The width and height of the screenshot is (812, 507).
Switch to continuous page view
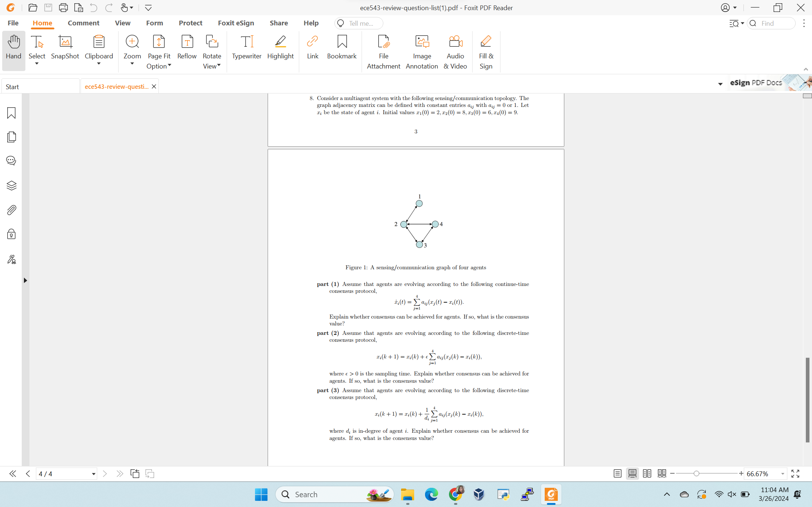(632, 474)
